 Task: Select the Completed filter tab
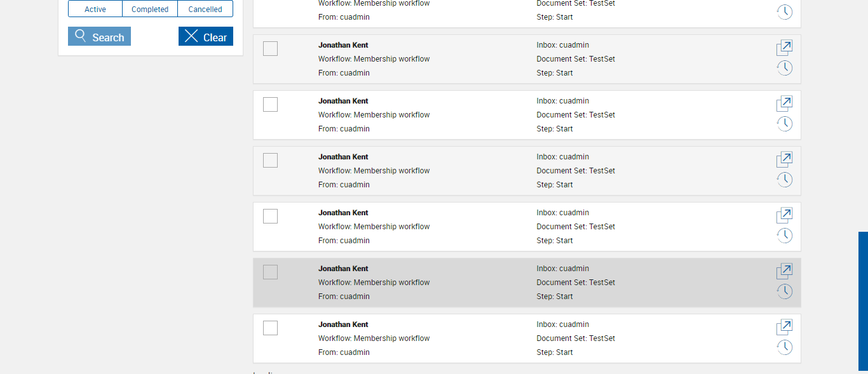(150, 9)
